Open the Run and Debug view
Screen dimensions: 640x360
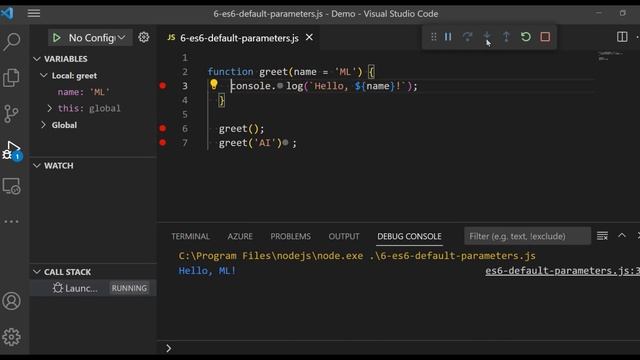pyautogui.click(x=11, y=150)
